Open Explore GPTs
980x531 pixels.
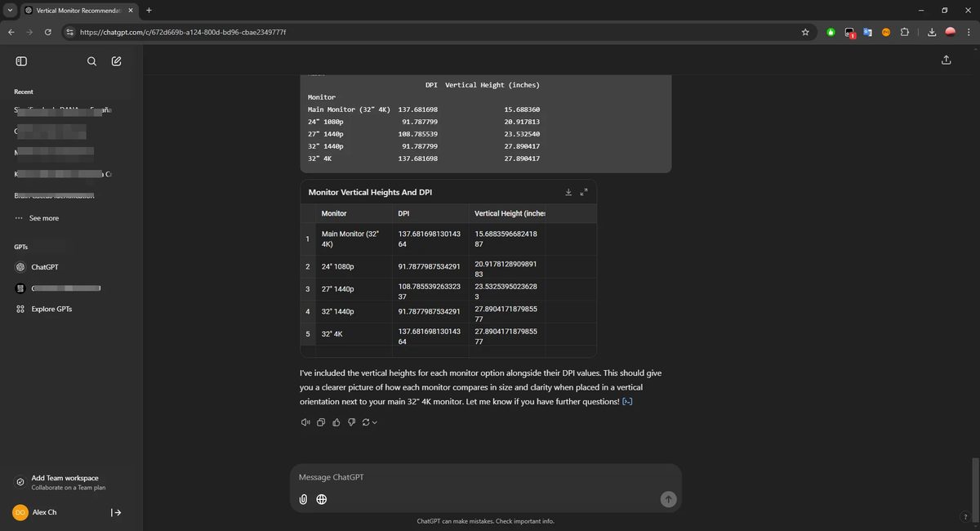52,309
